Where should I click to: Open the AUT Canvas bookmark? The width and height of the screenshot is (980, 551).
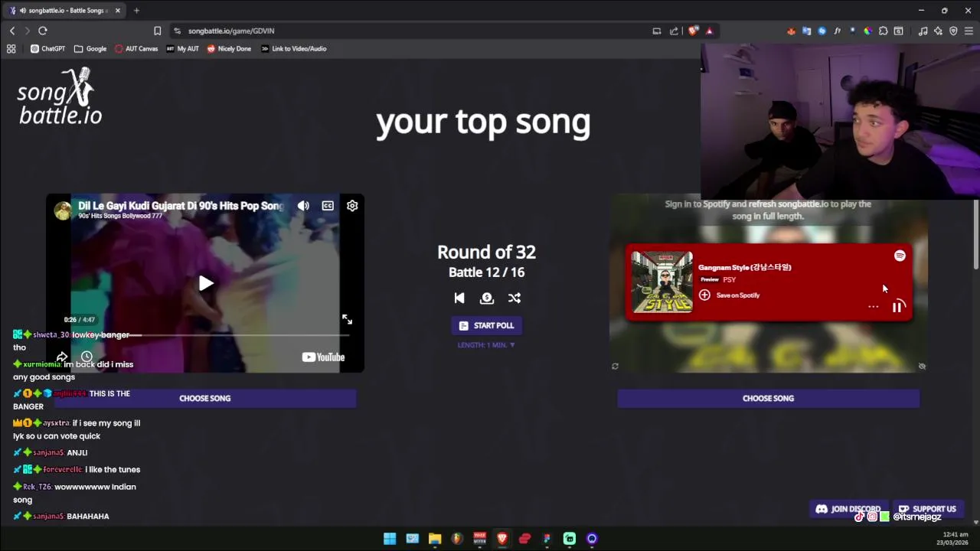tap(136, 48)
